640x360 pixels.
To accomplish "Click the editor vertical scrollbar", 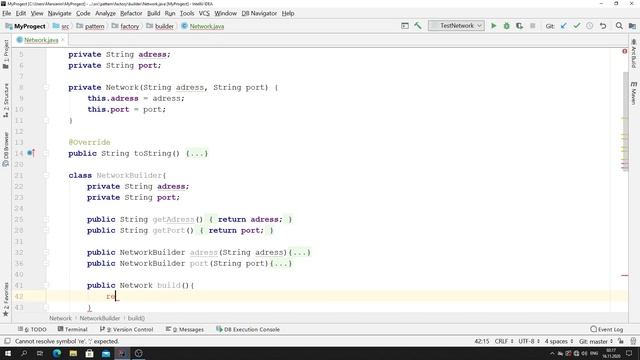I will (625, 122).
